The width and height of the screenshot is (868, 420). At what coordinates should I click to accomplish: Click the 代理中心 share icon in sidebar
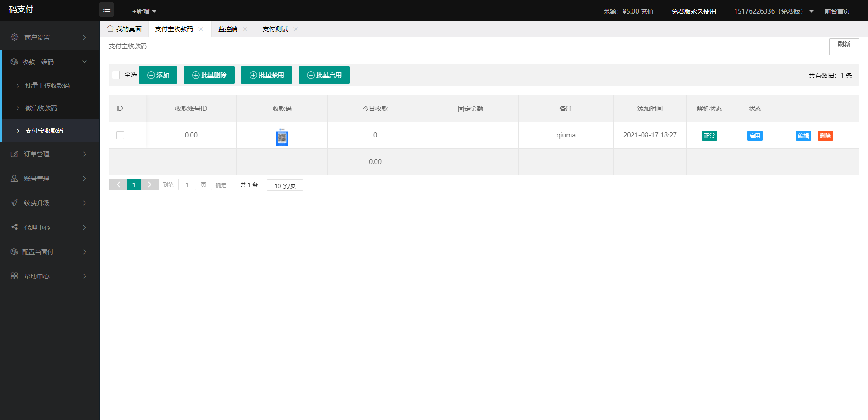(x=14, y=227)
